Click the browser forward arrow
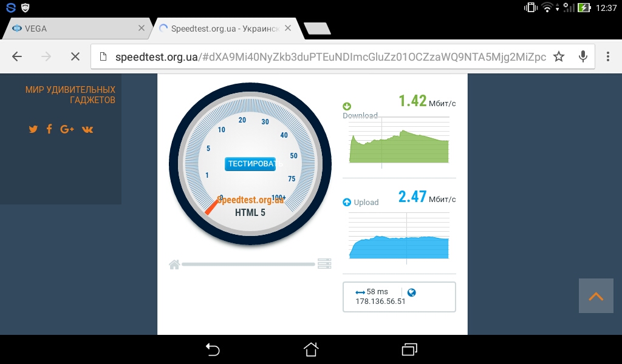Screen dimensions: 622x364 (x=46, y=56)
